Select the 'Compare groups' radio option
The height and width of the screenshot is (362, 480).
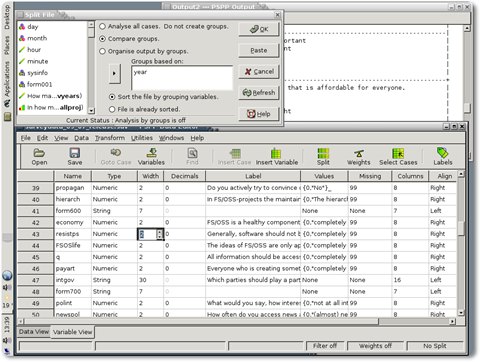[x=102, y=39]
